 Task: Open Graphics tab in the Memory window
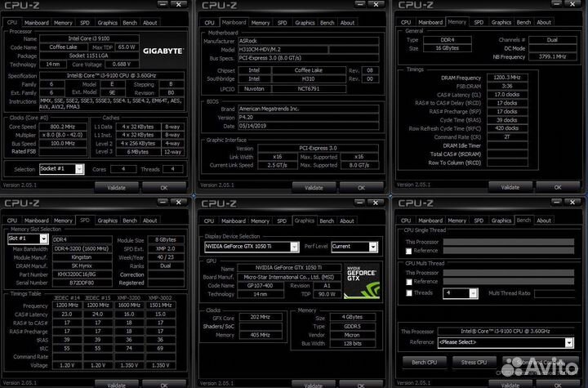pos(501,22)
